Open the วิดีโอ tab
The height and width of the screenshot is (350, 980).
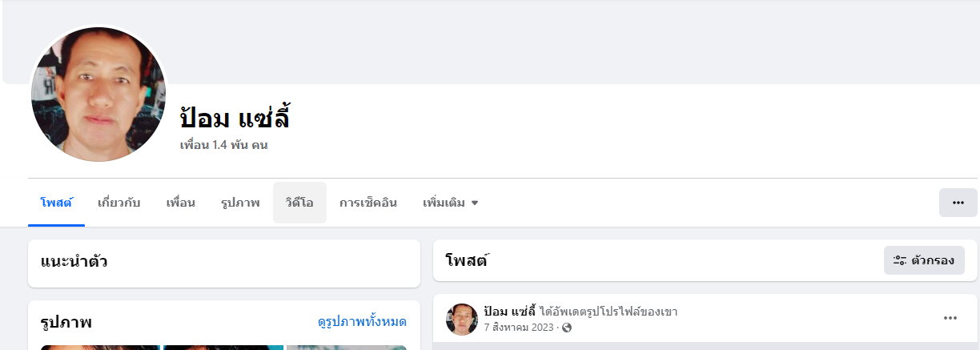[299, 203]
